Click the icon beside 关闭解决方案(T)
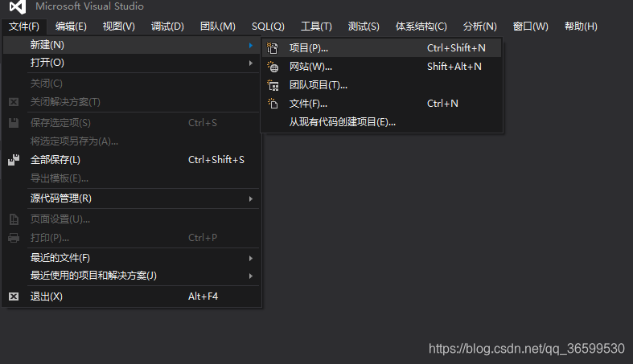 [14, 102]
